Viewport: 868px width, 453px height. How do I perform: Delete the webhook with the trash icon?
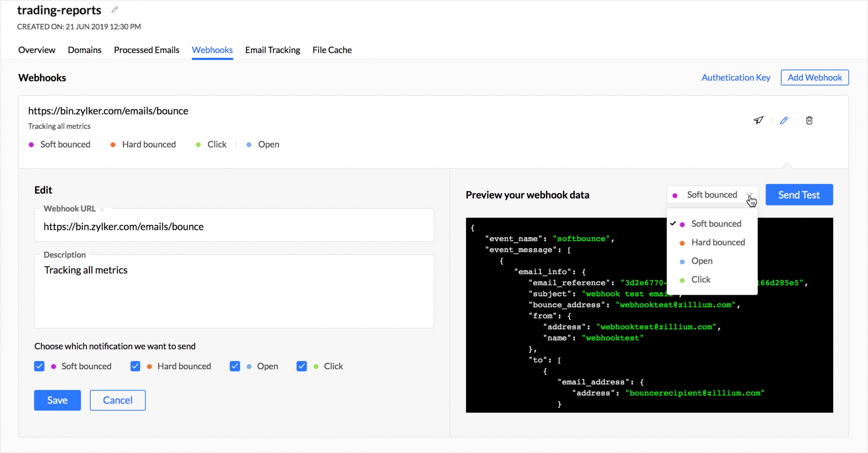[x=809, y=120]
